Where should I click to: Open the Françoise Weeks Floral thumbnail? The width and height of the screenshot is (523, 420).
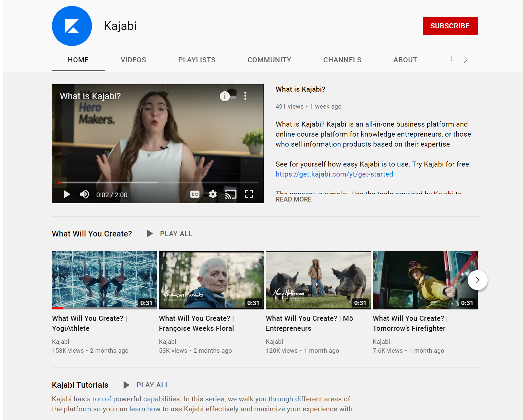pos(211,280)
